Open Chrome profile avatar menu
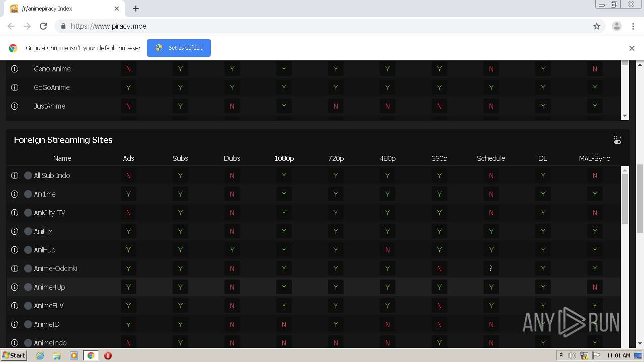The image size is (644, 362). [617, 26]
